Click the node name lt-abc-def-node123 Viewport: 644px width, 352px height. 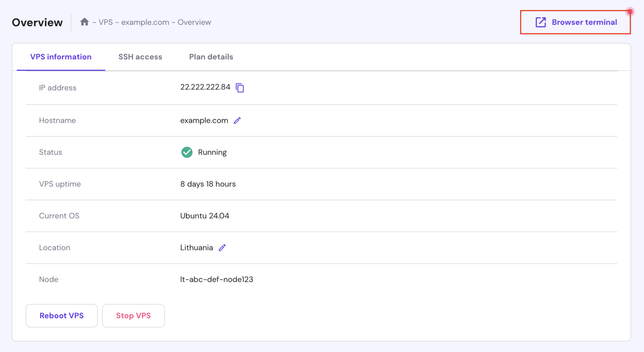[216, 279]
